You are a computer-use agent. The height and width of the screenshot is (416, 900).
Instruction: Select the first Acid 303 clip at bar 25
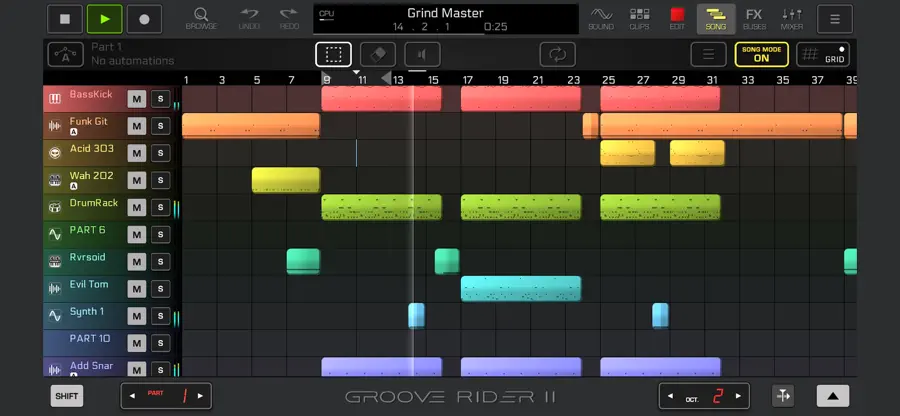pos(627,153)
